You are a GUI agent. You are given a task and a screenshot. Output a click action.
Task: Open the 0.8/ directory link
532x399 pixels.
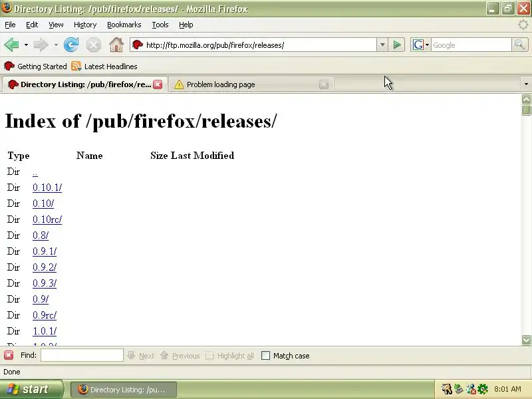coord(41,235)
